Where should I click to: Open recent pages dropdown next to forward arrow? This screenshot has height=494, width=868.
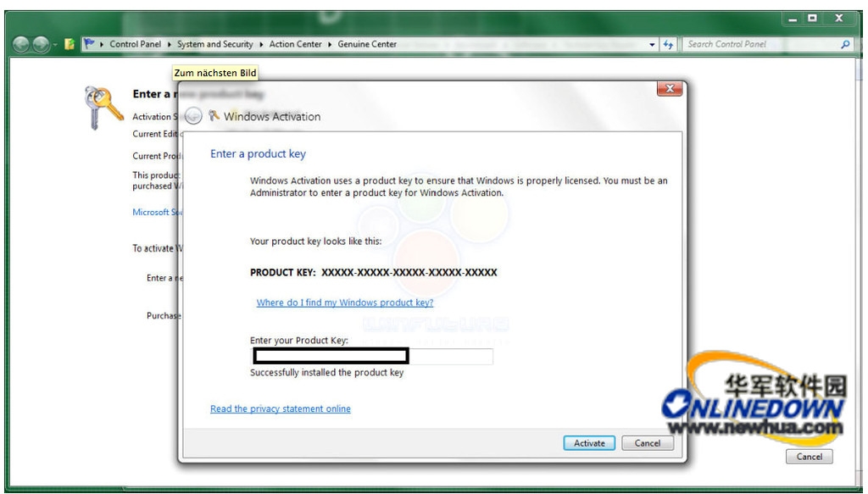click(55, 45)
